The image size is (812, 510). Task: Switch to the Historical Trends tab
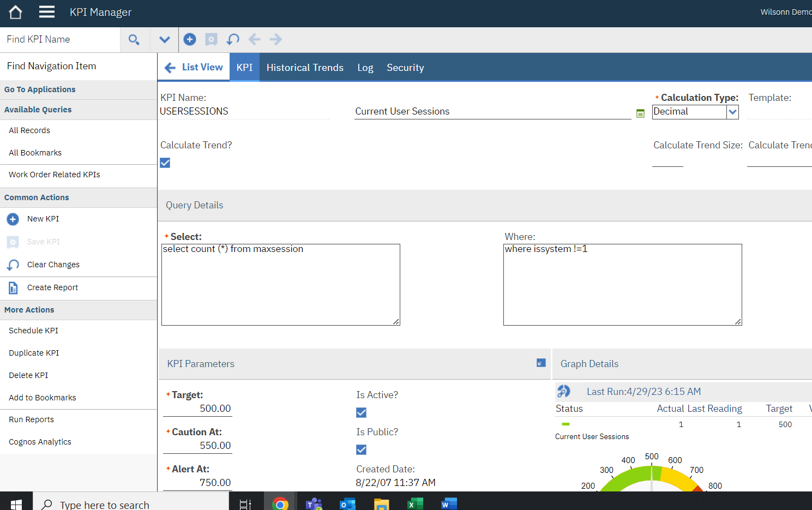tap(305, 67)
